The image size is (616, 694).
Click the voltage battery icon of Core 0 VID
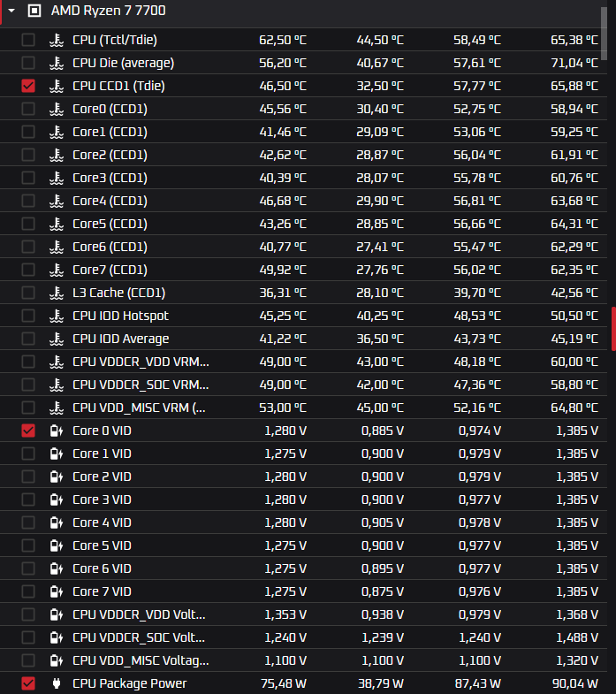coord(57,431)
